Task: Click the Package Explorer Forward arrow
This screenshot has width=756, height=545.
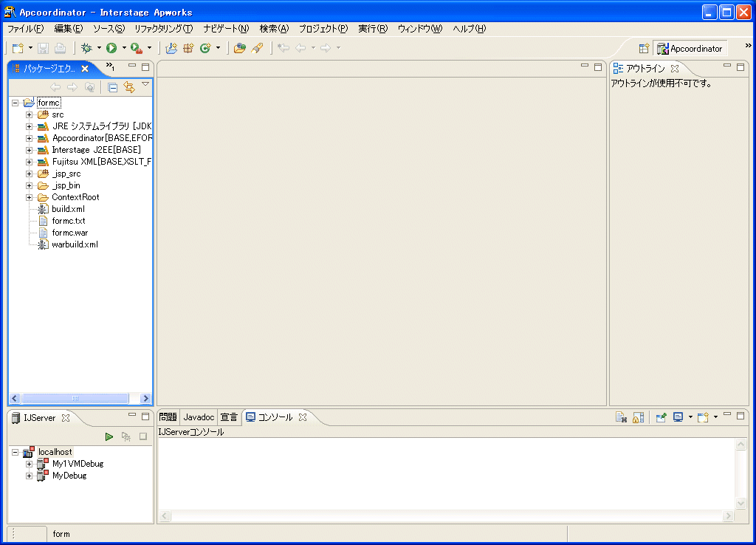Action: [x=72, y=87]
